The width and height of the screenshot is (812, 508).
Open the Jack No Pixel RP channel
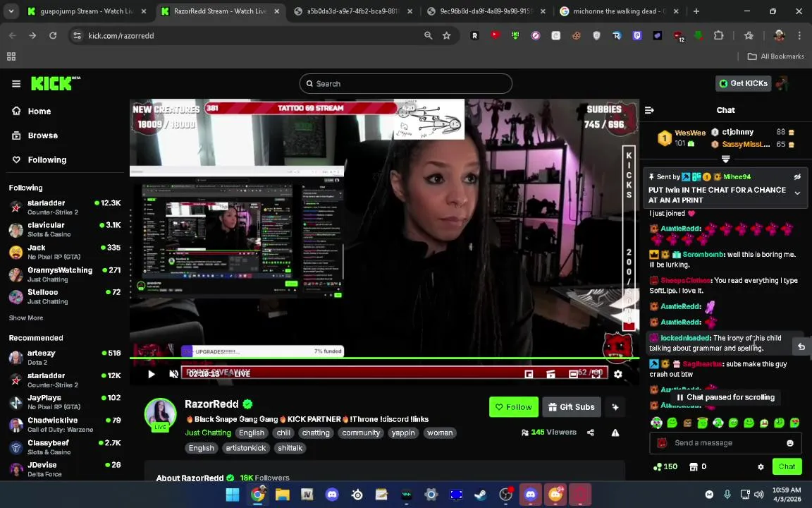[66, 251]
